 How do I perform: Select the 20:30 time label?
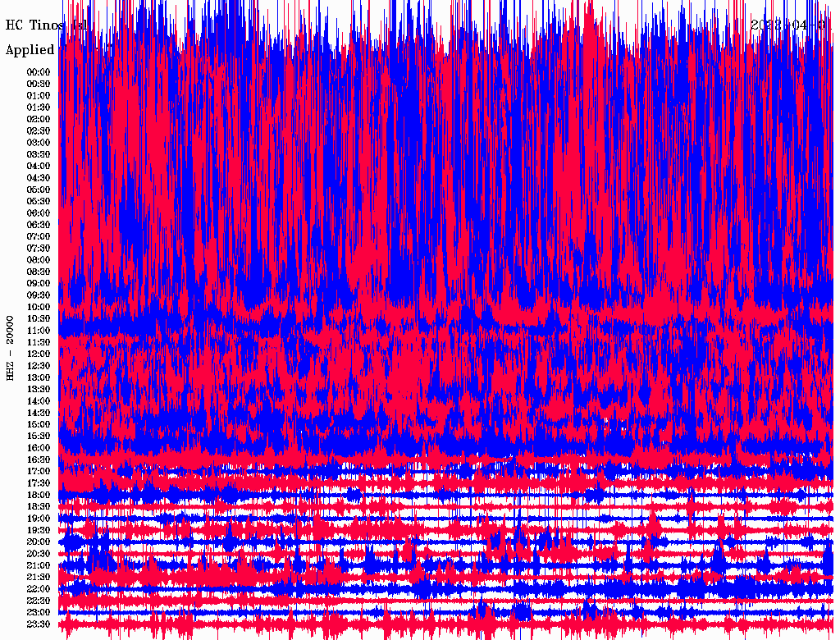tap(39, 554)
